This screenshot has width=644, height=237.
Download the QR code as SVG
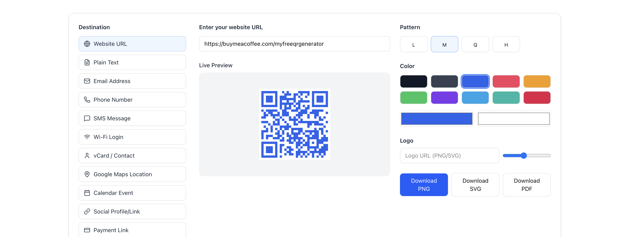tap(475, 185)
